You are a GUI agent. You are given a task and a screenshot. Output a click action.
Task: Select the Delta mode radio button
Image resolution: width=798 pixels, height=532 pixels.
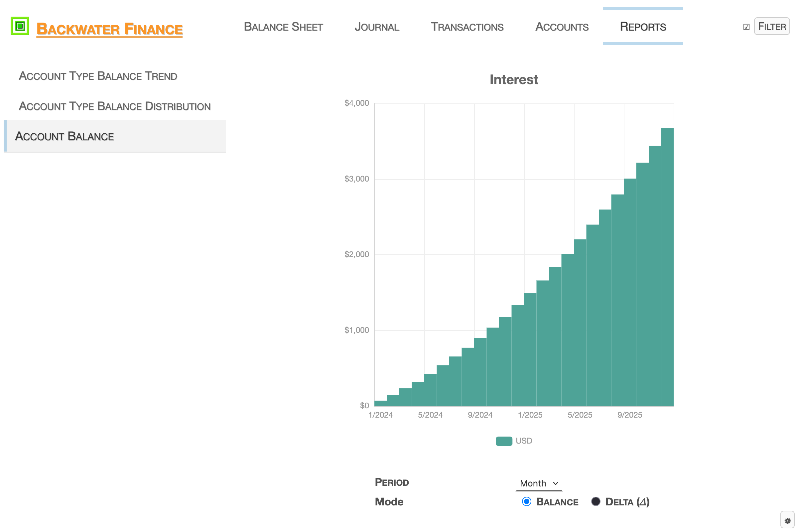(x=596, y=501)
